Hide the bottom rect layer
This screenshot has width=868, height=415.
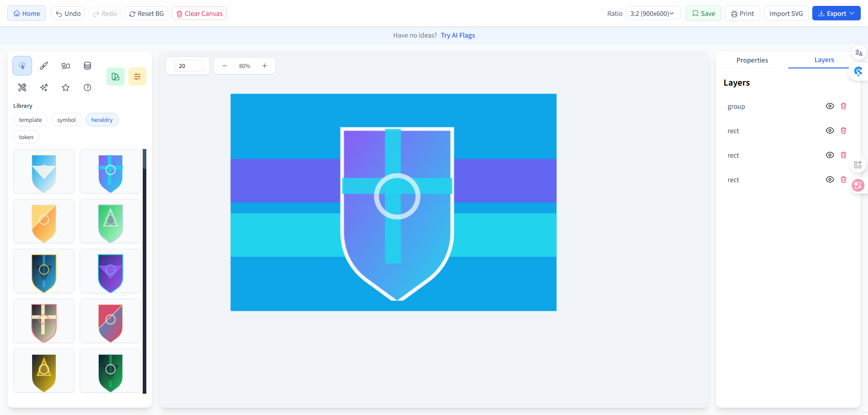830,179
